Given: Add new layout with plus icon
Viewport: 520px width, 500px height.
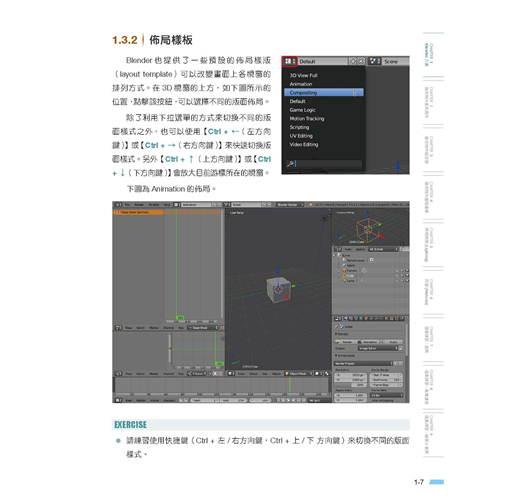Looking at the screenshot, I should [x=353, y=62].
